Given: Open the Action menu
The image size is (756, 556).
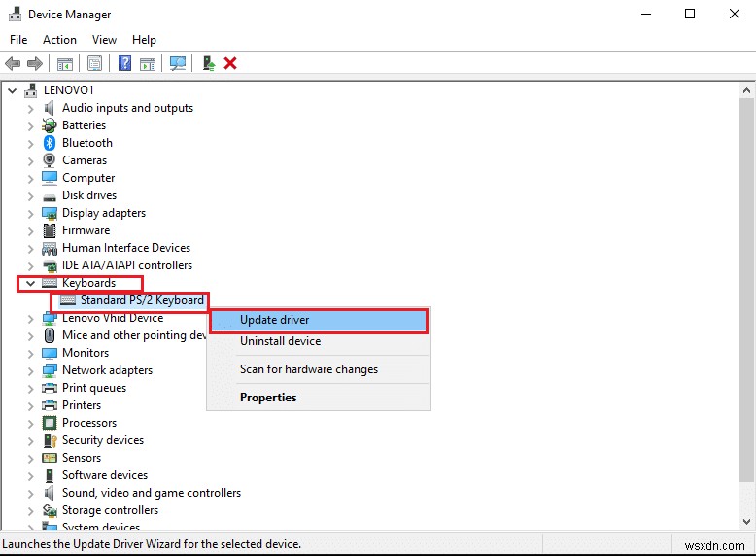Looking at the screenshot, I should click(59, 40).
